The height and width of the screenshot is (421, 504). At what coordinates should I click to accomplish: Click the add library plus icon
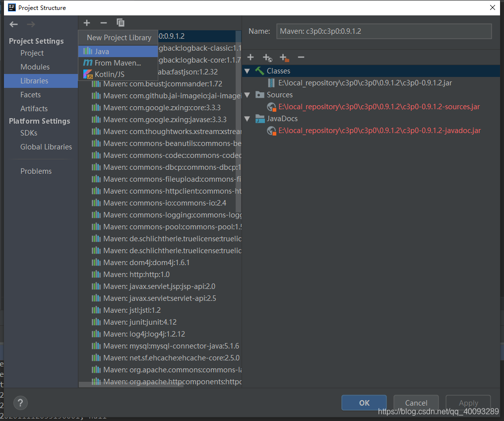coord(87,23)
